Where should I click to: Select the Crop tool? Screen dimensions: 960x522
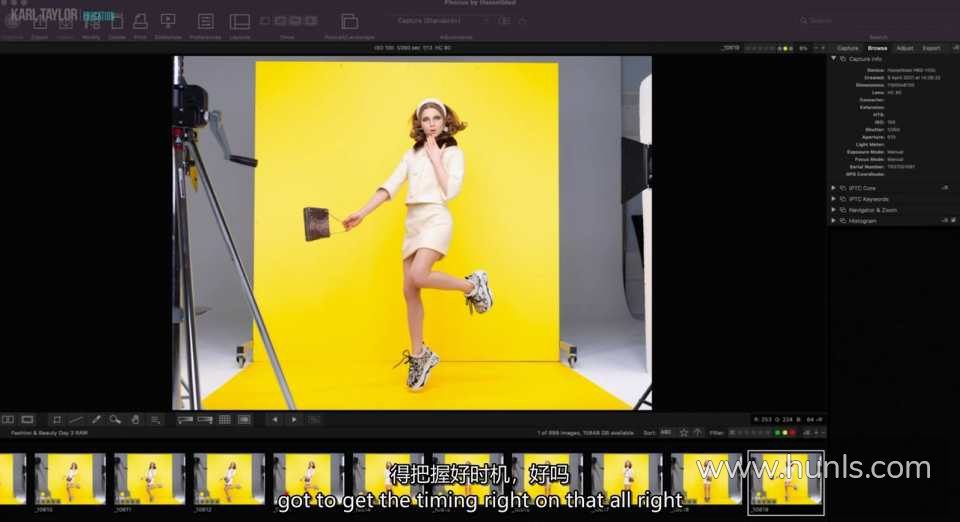tap(56, 420)
